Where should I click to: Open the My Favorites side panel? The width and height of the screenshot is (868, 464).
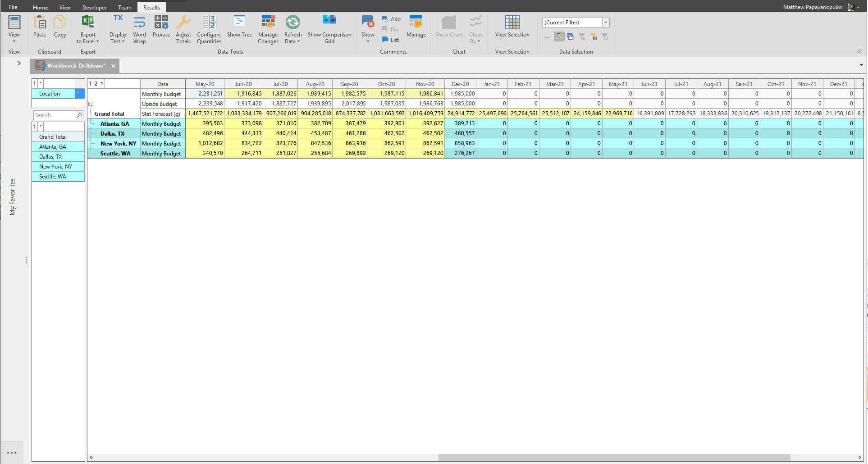click(13, 197)
